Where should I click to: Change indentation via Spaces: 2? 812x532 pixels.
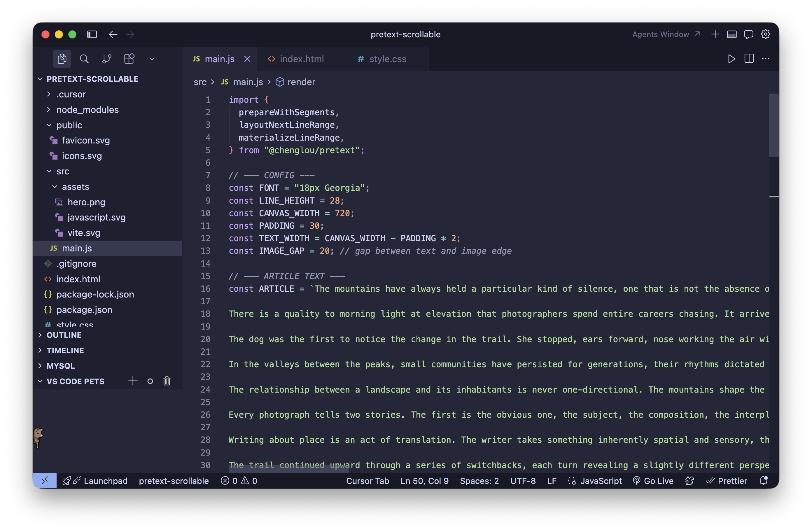pos(479,481)
